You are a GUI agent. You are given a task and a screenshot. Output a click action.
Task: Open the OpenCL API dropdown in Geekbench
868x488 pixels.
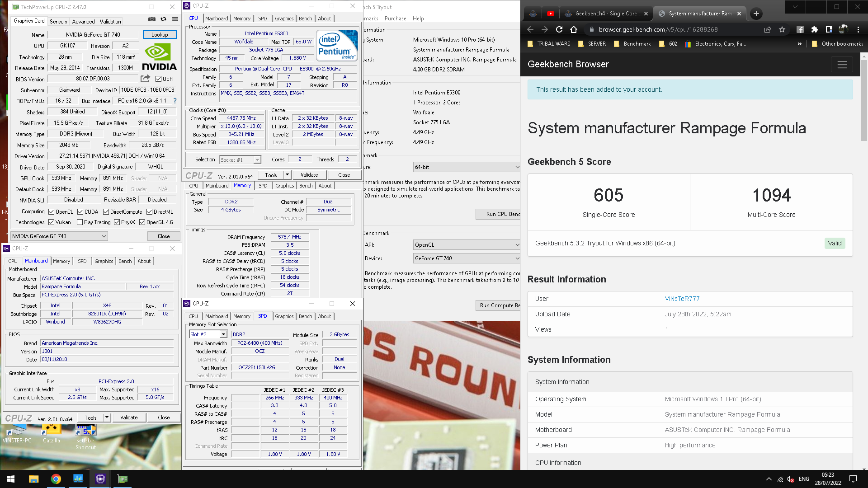point(467,245)
